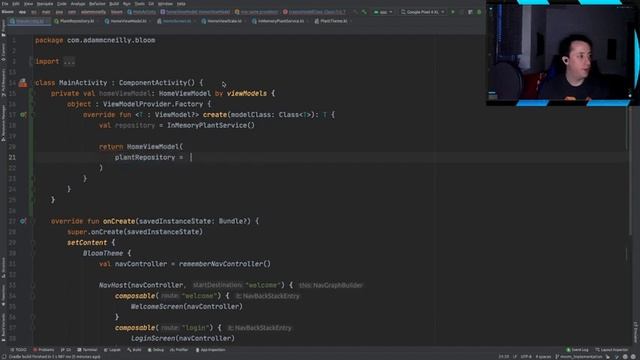Open the File menu
640x360 pixels.
tap(5, 4)
